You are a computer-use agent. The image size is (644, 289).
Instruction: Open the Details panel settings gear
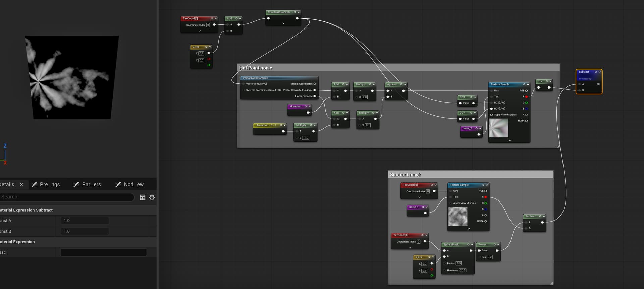tap(152, 197)
